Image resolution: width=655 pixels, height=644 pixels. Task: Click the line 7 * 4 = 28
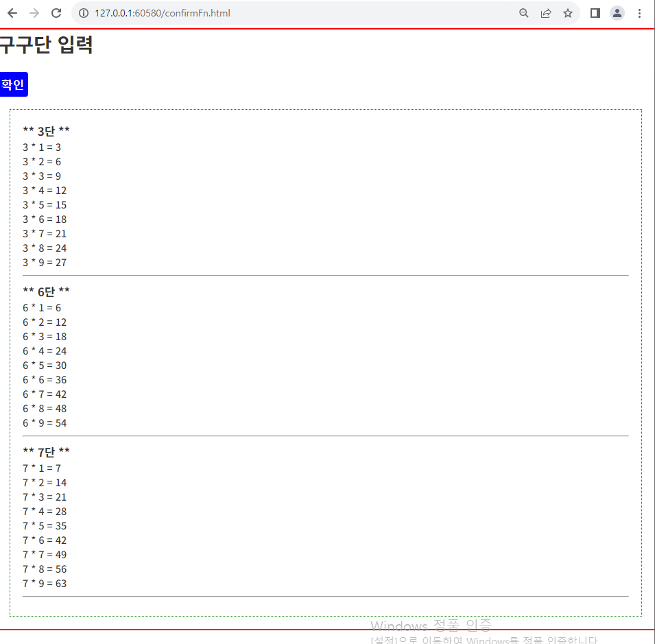click(x=45, y=512)
